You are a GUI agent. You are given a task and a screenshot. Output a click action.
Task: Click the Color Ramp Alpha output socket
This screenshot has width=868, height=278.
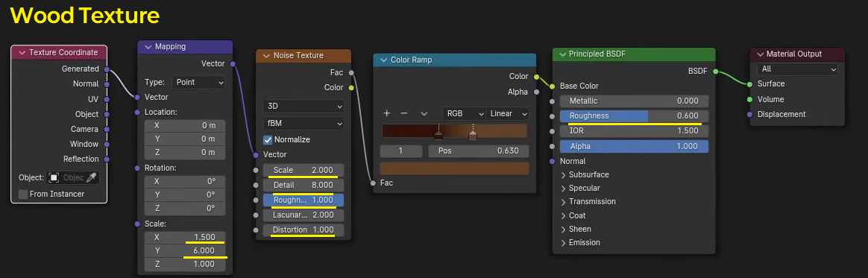pyautogui.click(x=536, y=92)
